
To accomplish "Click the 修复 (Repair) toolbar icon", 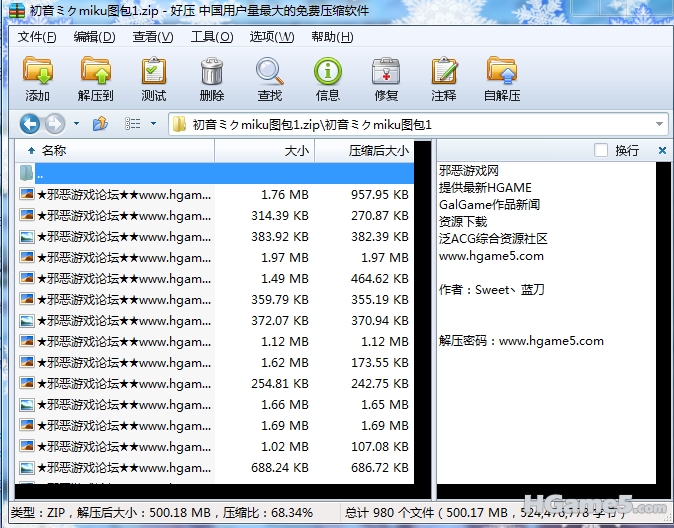I will [x=386, y=71].
